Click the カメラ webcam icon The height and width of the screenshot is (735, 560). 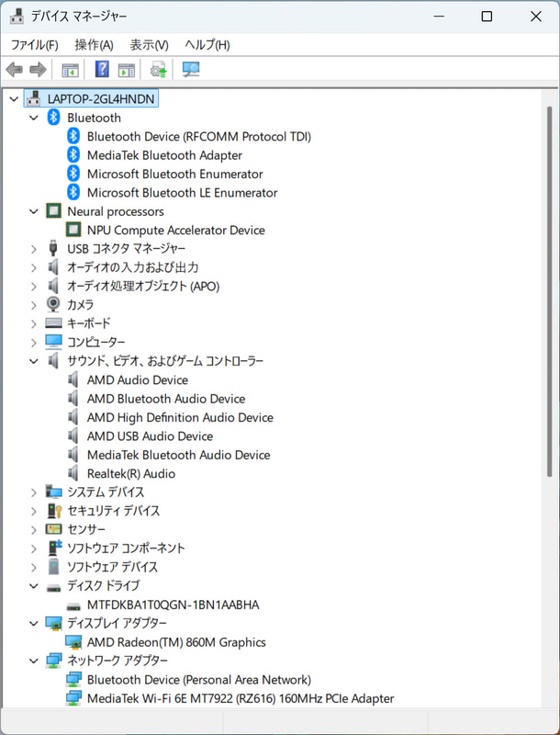[53, 305]
